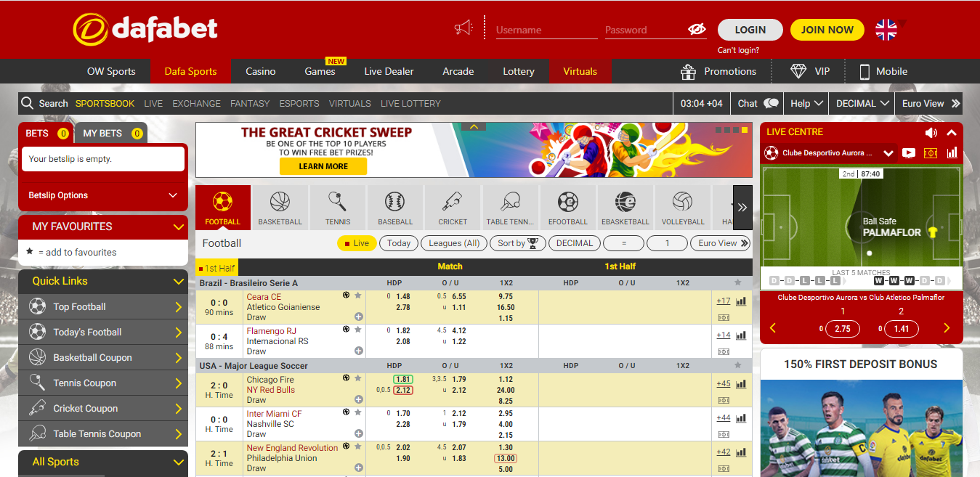Favourite the New England Revolution match star

tap(358, 447)
